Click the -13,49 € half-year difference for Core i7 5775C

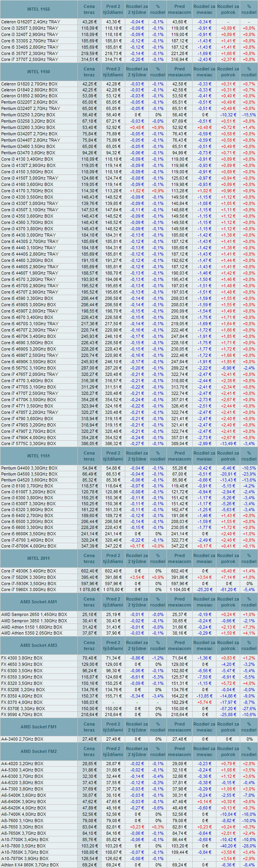[x=228, y=444]
